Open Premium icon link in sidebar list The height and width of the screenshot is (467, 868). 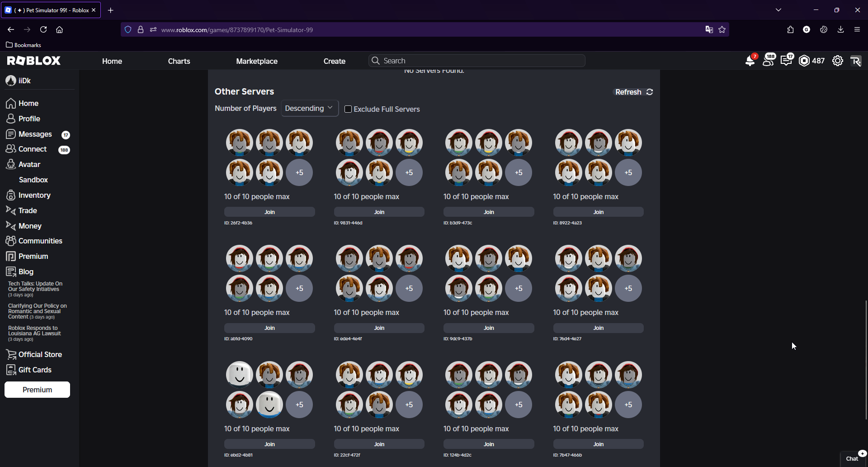pyautogui.click(x=27, y=256)
